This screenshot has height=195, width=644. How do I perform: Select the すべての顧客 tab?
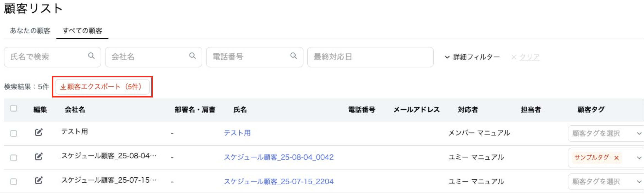click(x=82, y=31)
